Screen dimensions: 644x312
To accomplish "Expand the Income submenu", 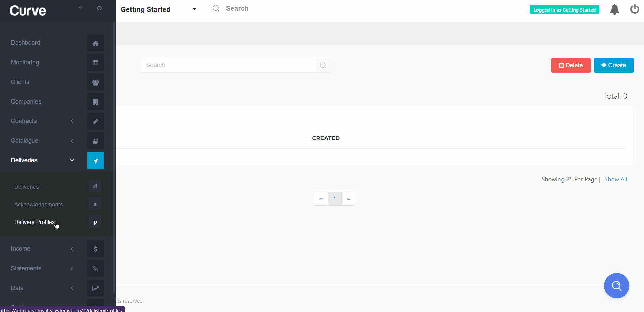I will (72, 249).
